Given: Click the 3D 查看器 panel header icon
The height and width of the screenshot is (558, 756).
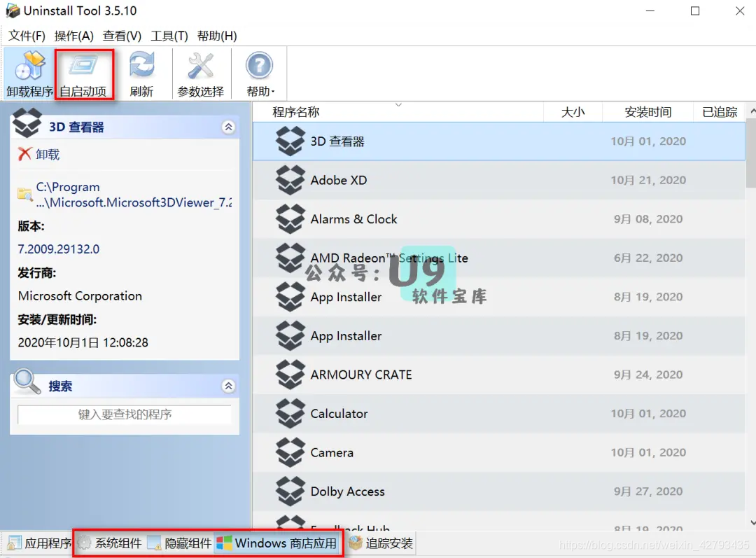Looking at the screenshot, I should point(27,123).
